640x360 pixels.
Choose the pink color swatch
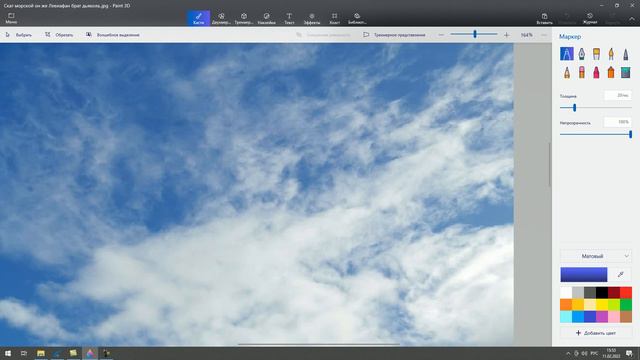pos(614,316)
